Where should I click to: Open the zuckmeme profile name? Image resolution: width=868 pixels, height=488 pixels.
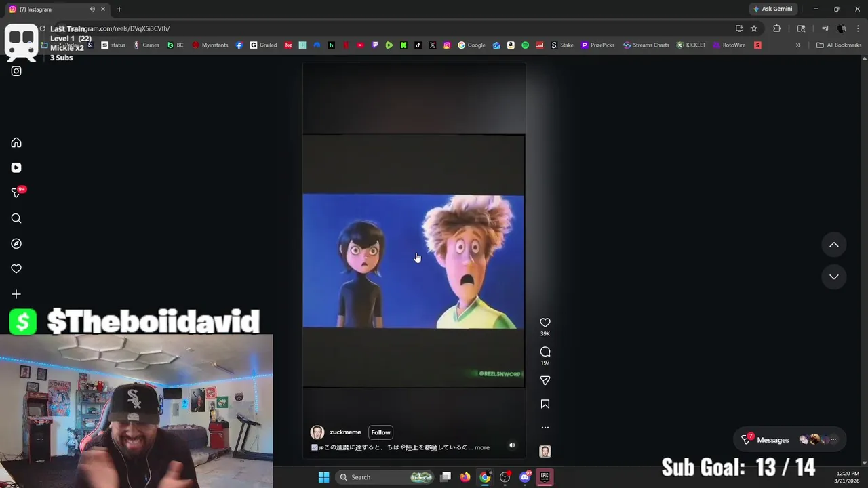click(345, 432)
